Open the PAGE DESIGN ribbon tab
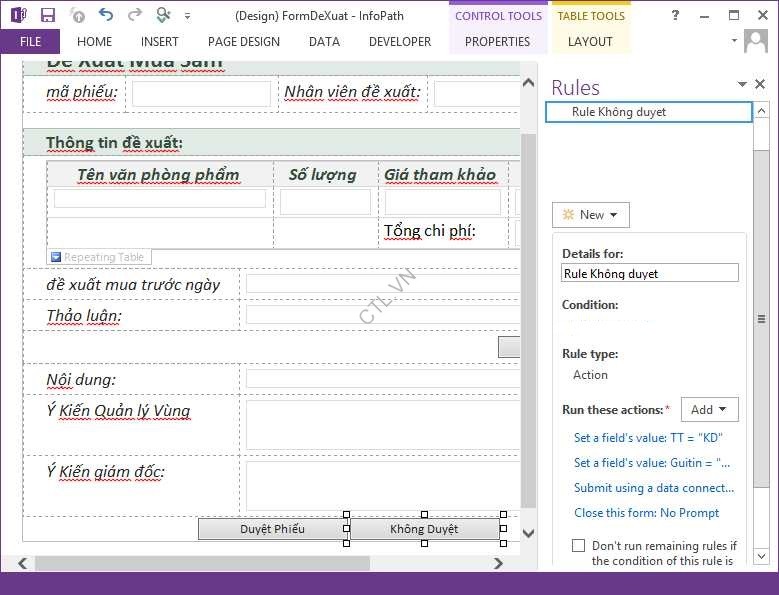 pyautogui.click(x=244, y=42)
